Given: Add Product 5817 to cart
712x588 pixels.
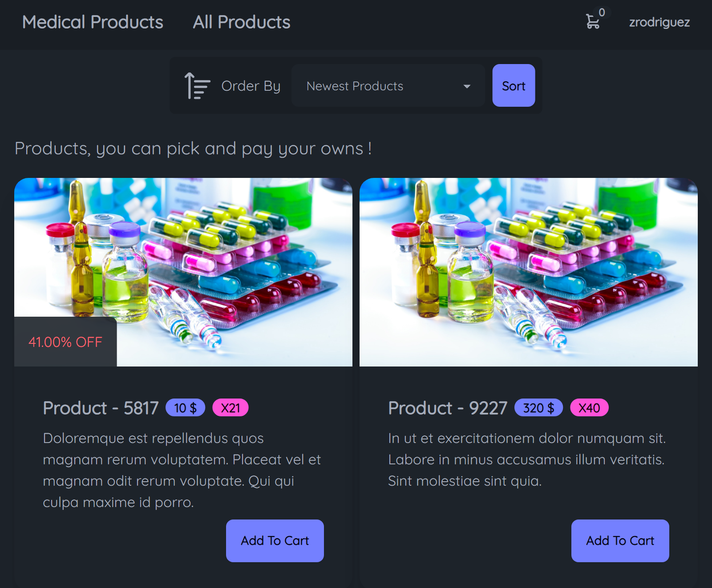Looking at the screenshot, I should pyautogui.click(x=275, y=540).
